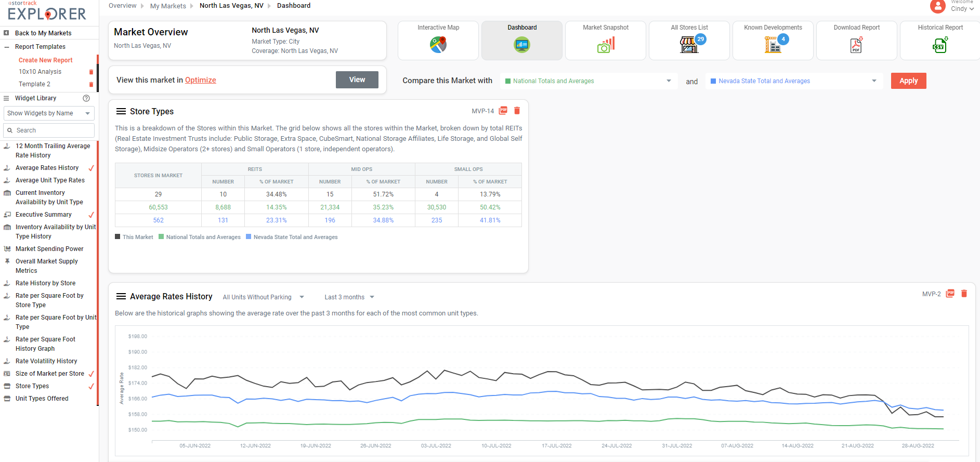
Task: Click the 29 badge on All Stores List
Action: pos(701,39)
